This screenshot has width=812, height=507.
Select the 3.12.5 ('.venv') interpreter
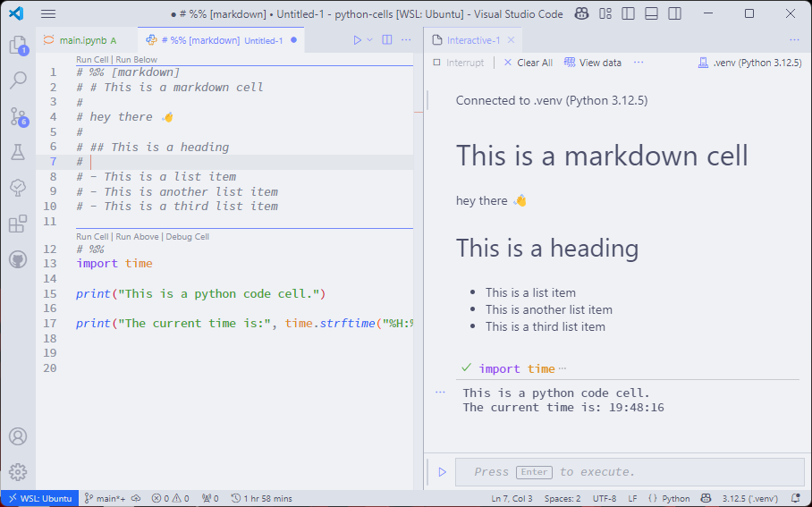click(750, 499)
